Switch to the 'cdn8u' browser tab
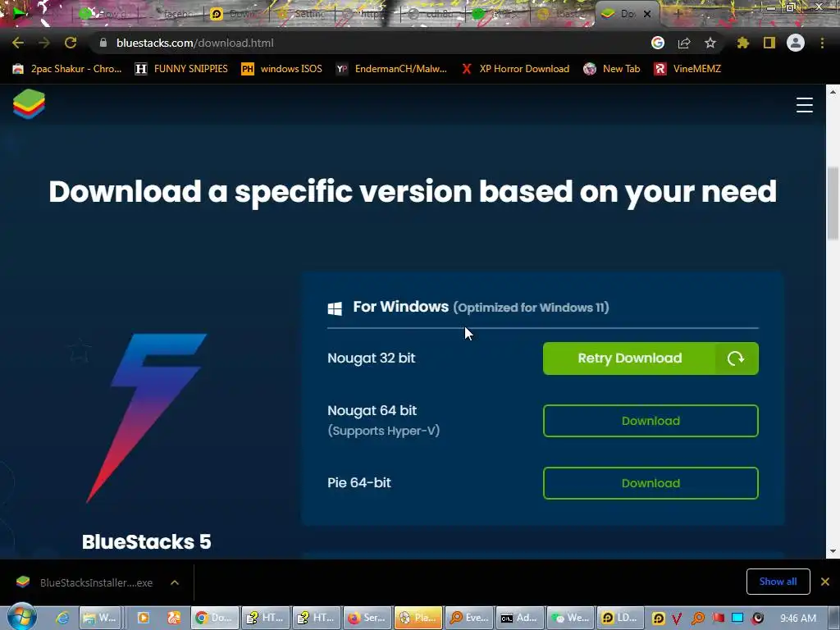Screen dimensions: 840x630 [x=434, y=14]
